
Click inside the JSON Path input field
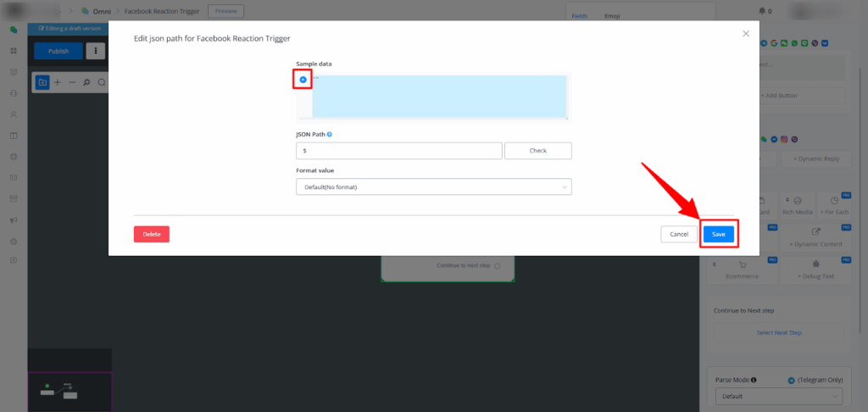point(398,151)
